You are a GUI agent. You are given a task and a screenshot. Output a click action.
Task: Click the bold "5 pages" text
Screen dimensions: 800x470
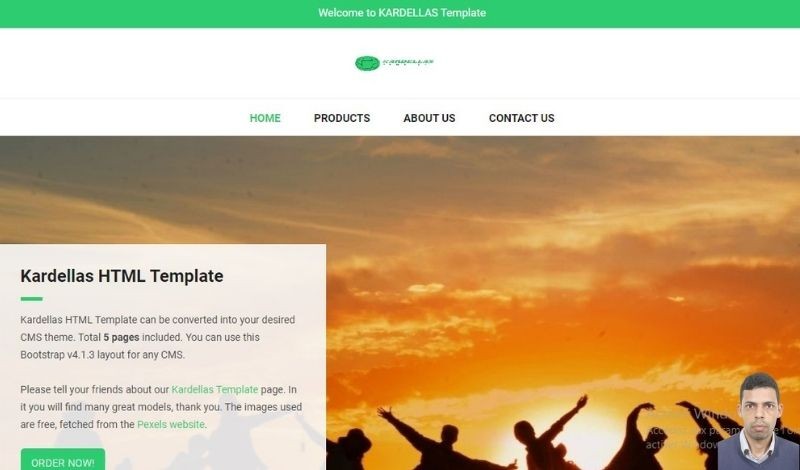click(121, 337)
